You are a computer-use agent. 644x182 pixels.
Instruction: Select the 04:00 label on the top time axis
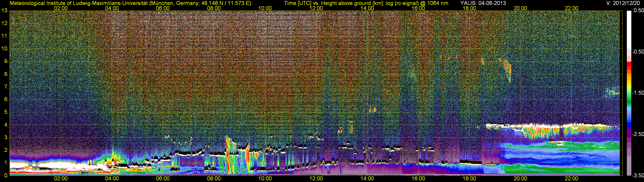tap(112, 8)
